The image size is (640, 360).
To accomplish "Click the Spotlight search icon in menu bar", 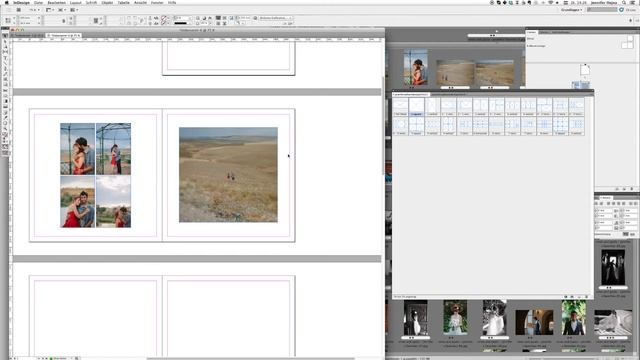I will click(x=624, y=2).
